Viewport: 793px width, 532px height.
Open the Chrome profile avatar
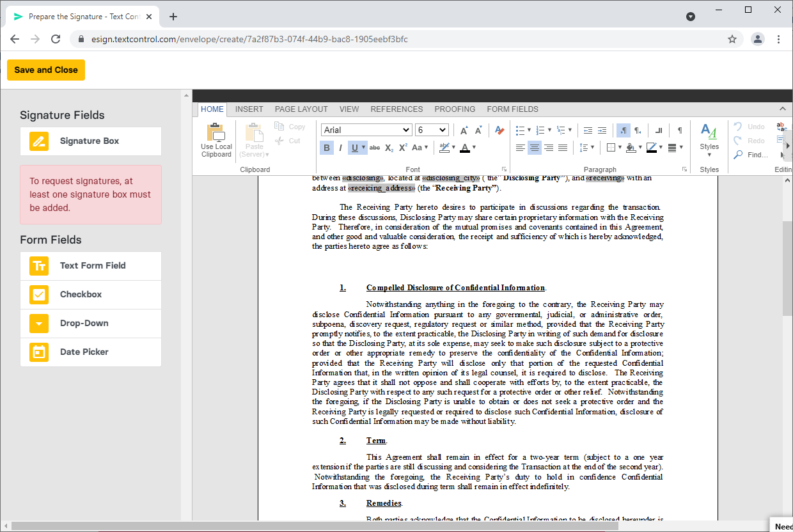(758, 39)
